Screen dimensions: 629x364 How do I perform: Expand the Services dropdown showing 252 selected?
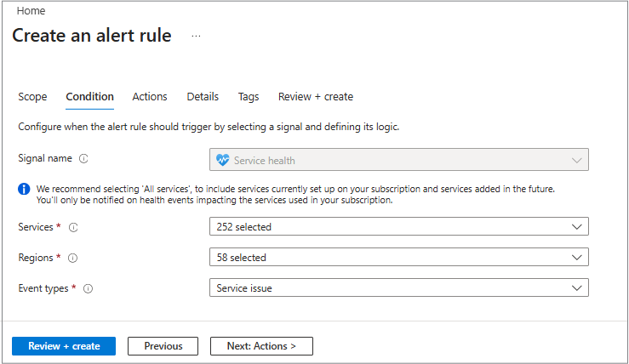[x=398, y=227]
